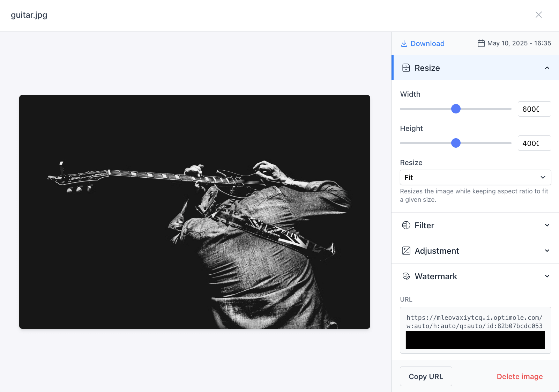Screen dimensions: 559x392
Task: Open the Adjustment panel label
Action: [x=437, y=251]
